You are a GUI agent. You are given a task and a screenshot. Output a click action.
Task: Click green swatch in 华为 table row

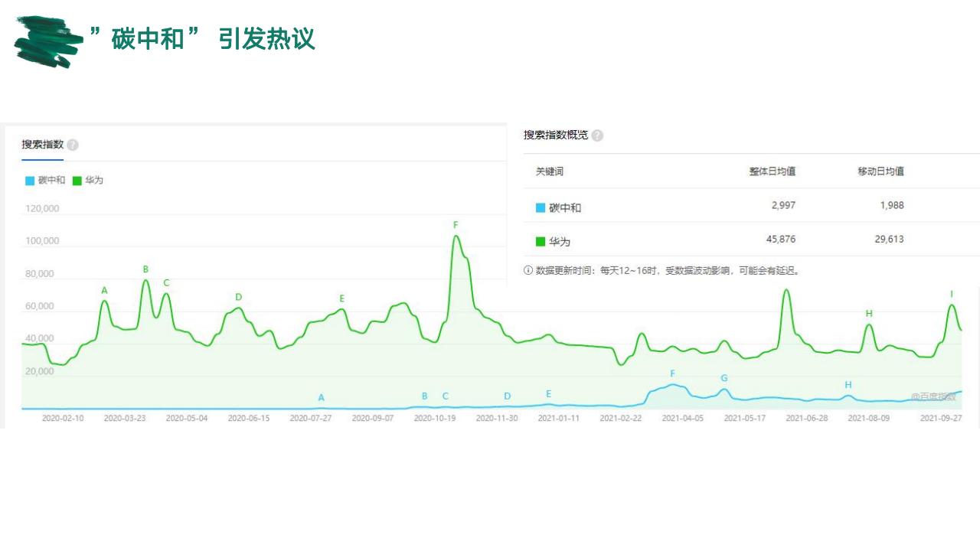coord(541,242)
